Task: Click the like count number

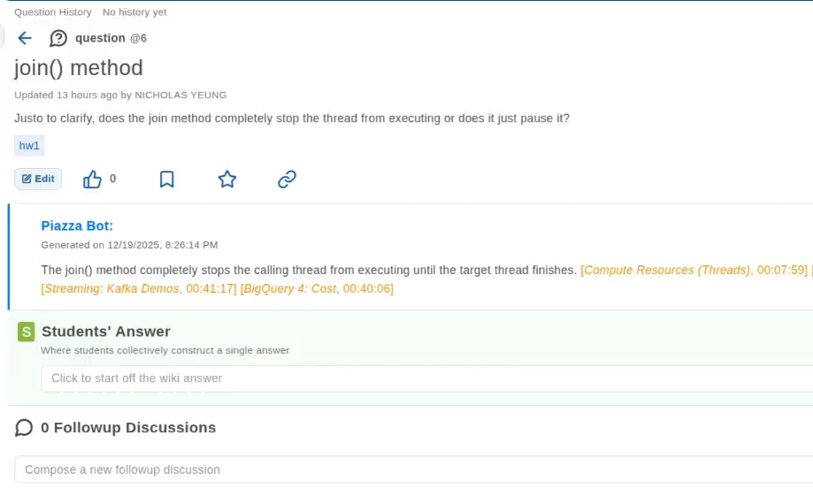Action: [x=112, y=179]
